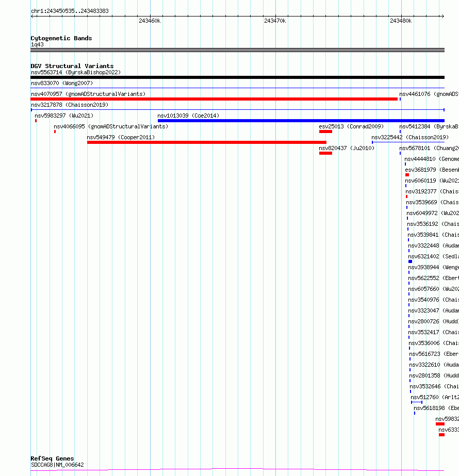Select the nsv4461076 gnomAD label
Screen dimensions: 459x476
[429, 94]
